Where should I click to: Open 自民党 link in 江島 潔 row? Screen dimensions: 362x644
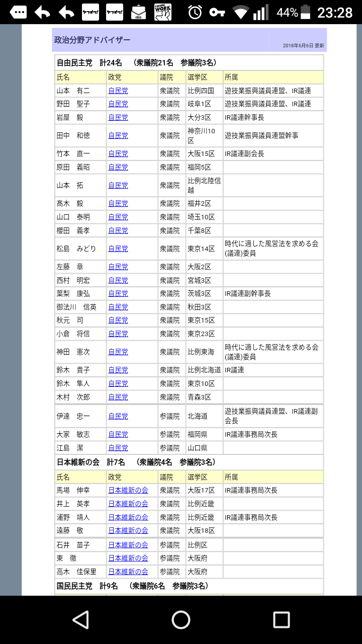point(118,448)
